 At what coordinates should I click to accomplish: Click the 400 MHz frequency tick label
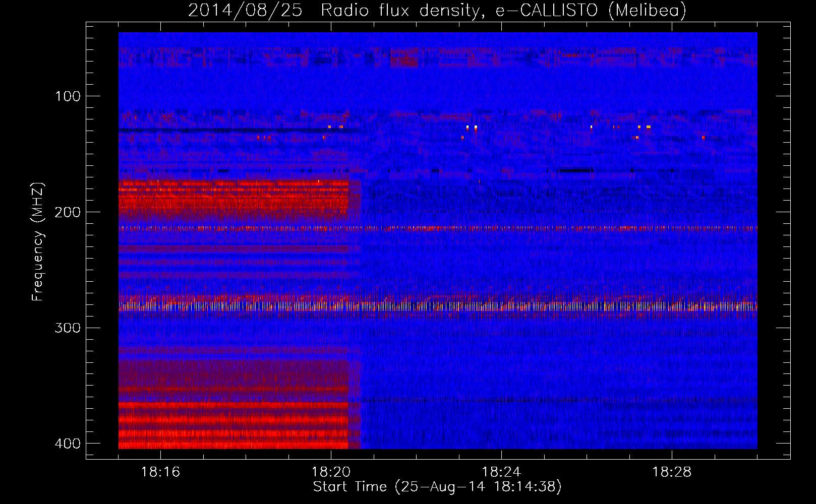point(68,444)
